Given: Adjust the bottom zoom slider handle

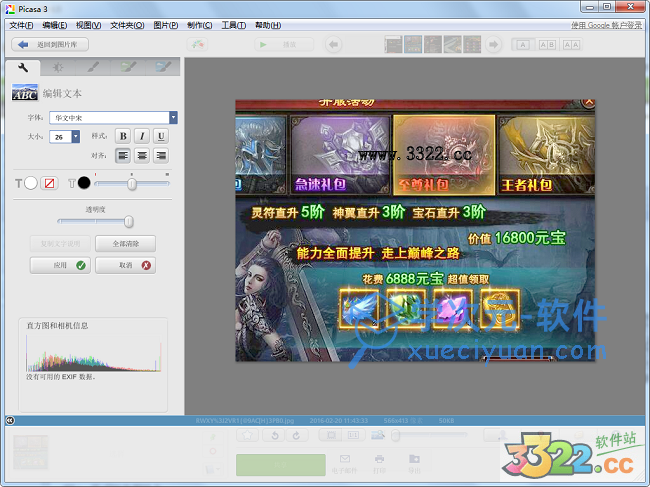Looking at the screenshot, I should (395, 435).
